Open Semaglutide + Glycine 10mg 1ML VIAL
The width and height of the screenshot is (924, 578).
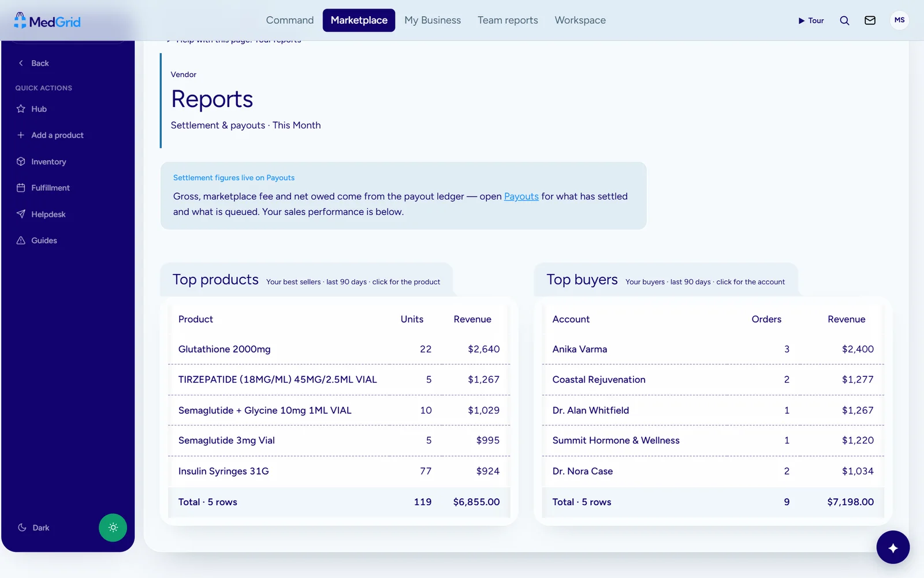(339, 410)
